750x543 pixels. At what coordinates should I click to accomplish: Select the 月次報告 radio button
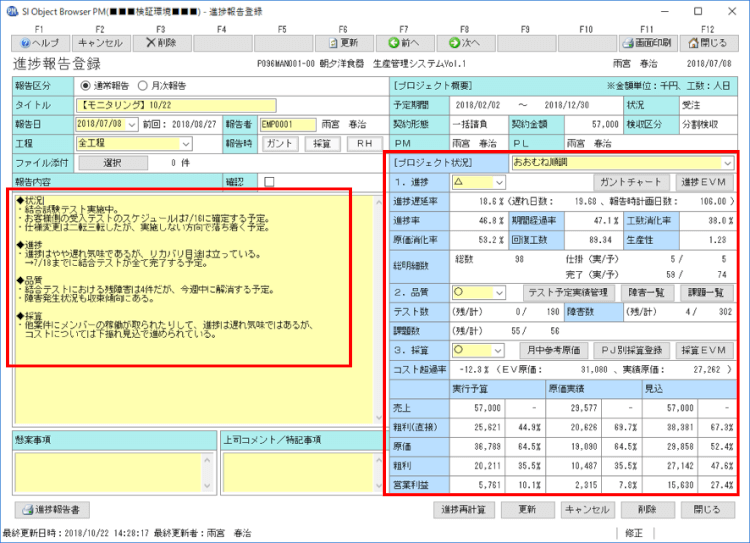pyautogui.click(x=143, y=85)
